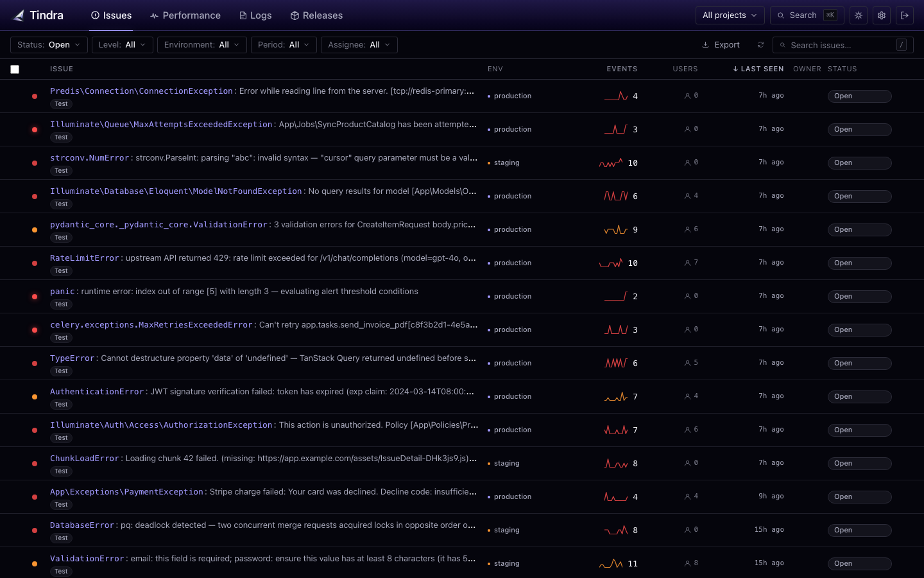Open the Period: All filter dropdown

tap(284, 45)
